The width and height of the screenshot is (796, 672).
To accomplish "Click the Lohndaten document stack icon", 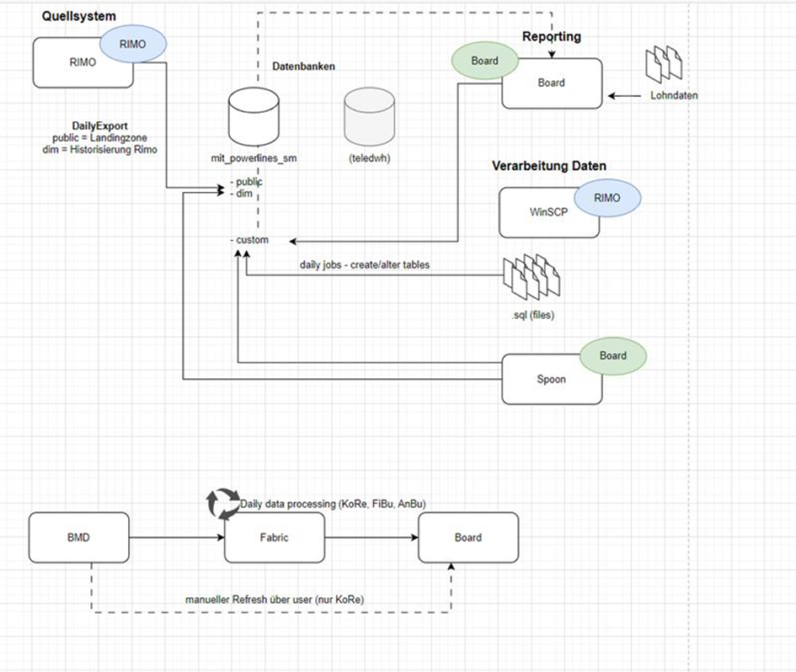I will point(664,64).
